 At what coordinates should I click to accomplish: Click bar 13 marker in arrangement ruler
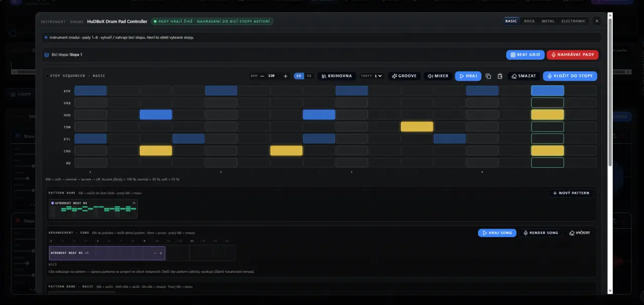point(192,241)
